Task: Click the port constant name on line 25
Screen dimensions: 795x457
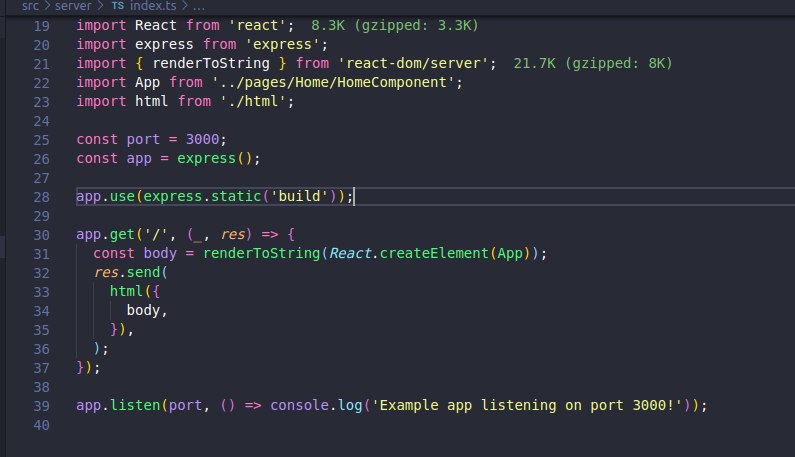Action: pos(143,139)
